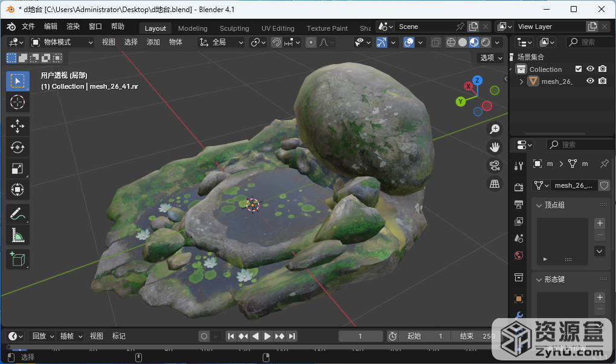Uncheck the Collection exclude checkbox
This screenshot has width=616, height=364.
coord(579,69)
